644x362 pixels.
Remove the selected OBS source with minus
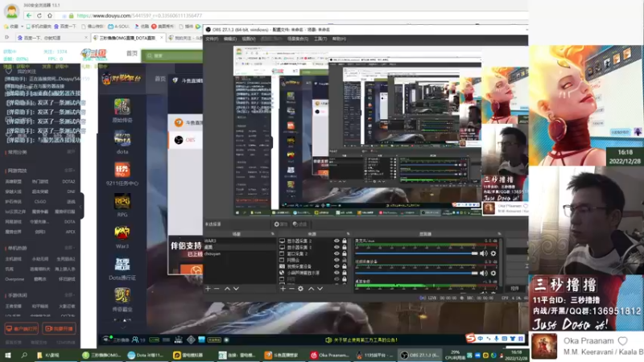pos(291,289)
